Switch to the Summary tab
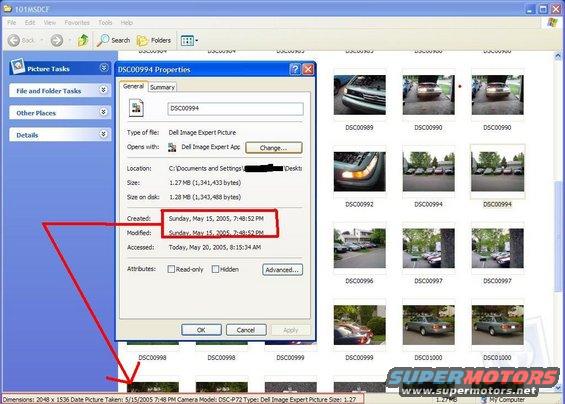Screen dimensions: 565x404 tap(162, 88)
